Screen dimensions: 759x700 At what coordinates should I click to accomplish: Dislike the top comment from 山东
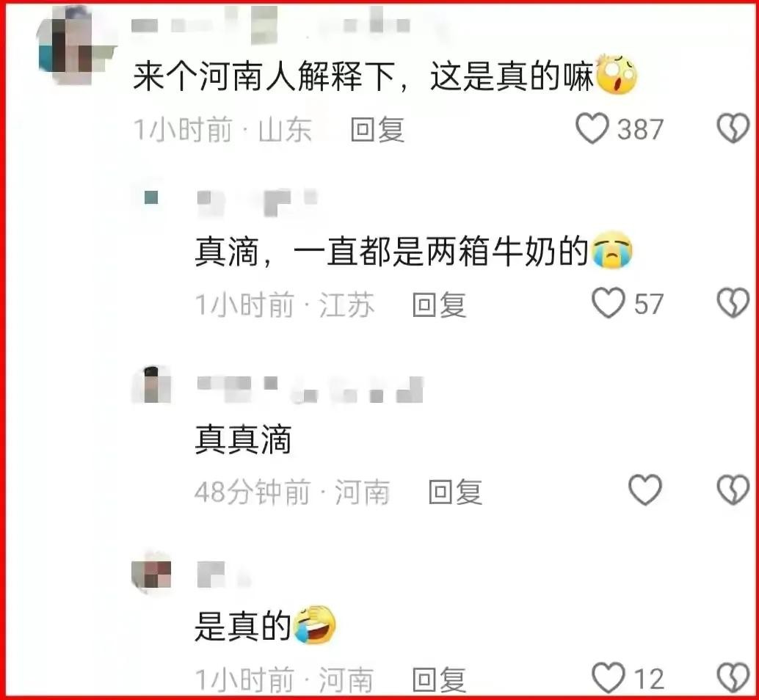click(x=733, y=128)
